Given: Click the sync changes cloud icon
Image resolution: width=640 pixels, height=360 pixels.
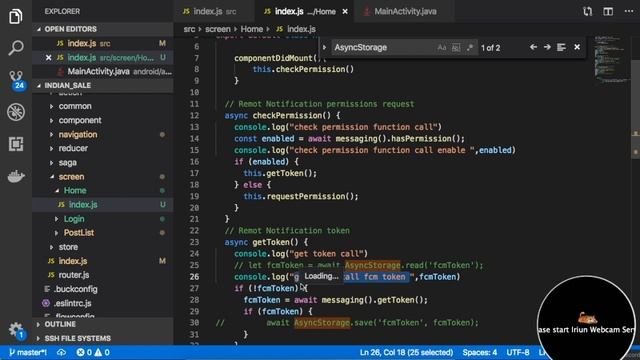Looking at the screenshot, I should click(61, 352).
